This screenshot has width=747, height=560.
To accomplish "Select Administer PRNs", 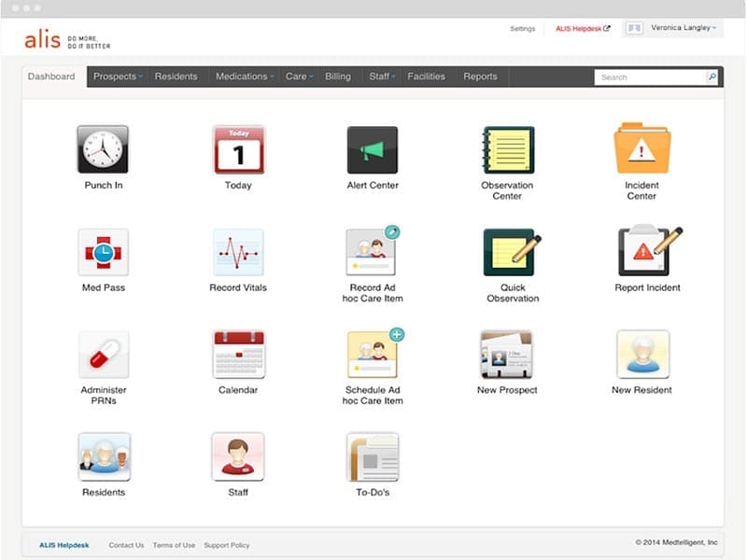I will coord(104,355).
